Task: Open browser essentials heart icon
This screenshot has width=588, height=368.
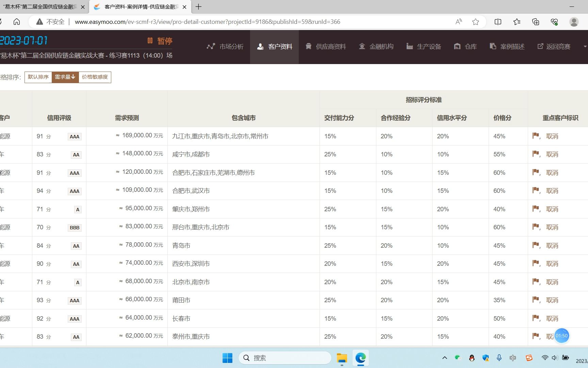Action: [x=554, y=22]
